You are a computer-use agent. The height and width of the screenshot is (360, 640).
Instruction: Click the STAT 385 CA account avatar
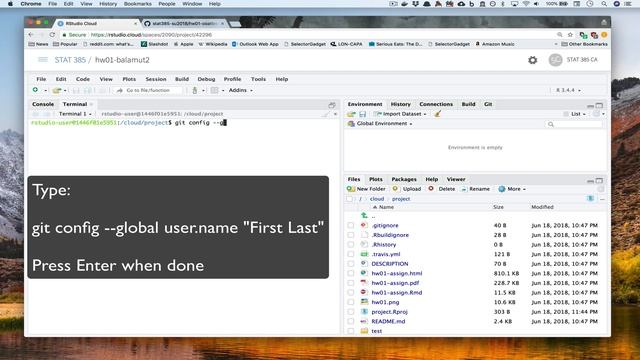point(555,60)
